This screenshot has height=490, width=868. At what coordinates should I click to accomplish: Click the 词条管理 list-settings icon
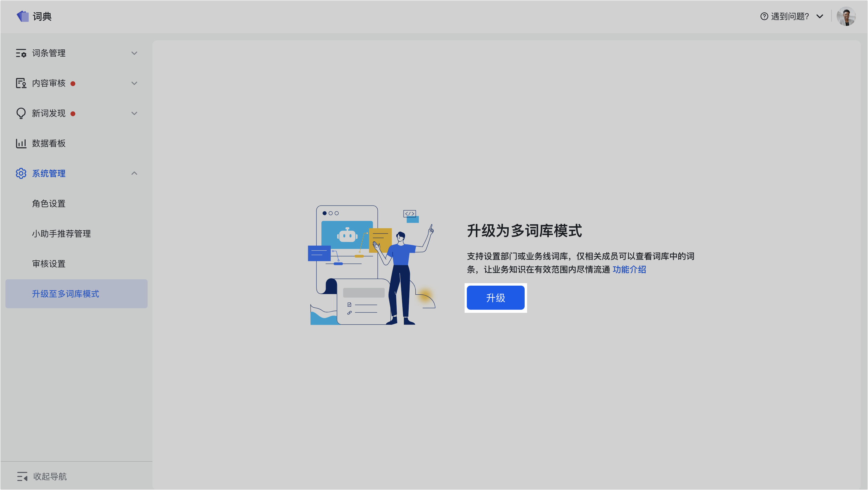(x=21, y=53)
